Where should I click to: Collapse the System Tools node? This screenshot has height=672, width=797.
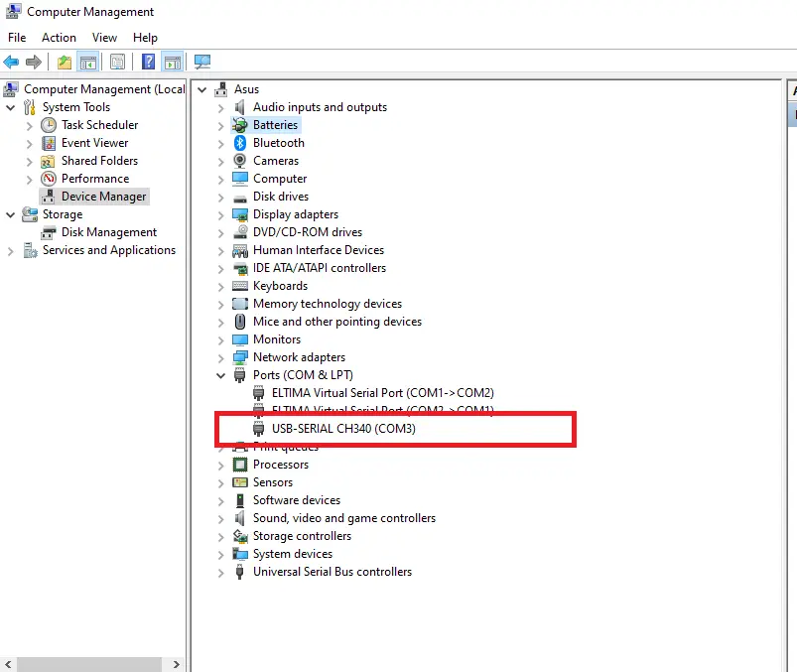coord(10,108)
